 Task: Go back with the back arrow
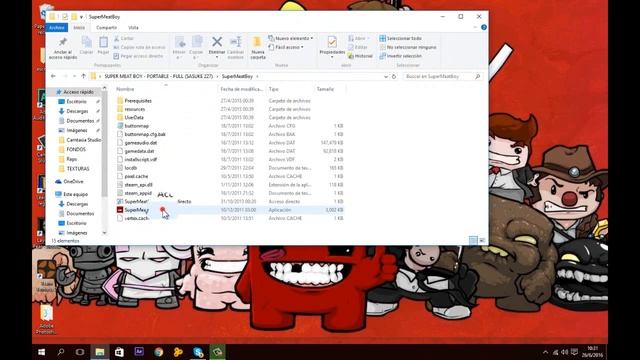click(x=53, y=76)
